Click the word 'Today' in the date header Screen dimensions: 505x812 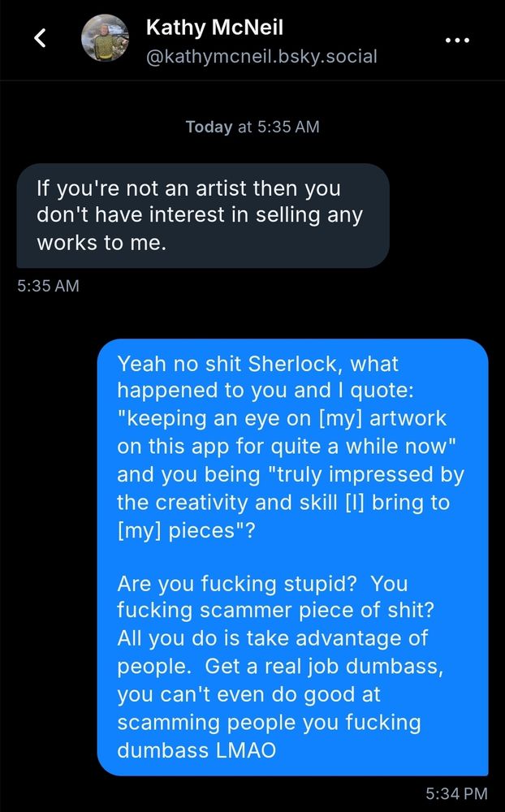point(209,127)
